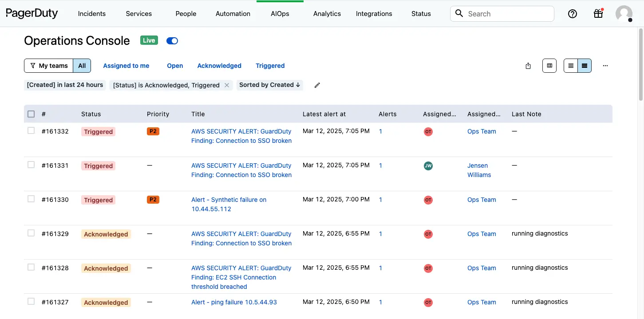The height and width of the screenshot is (319, 644).
Task: Open the three-dot more options menu
Action: (605, 66)
